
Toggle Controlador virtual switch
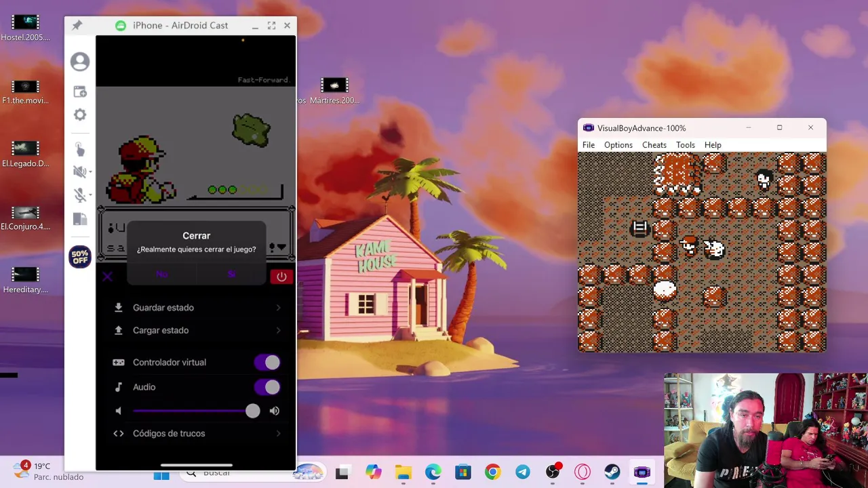267,363
